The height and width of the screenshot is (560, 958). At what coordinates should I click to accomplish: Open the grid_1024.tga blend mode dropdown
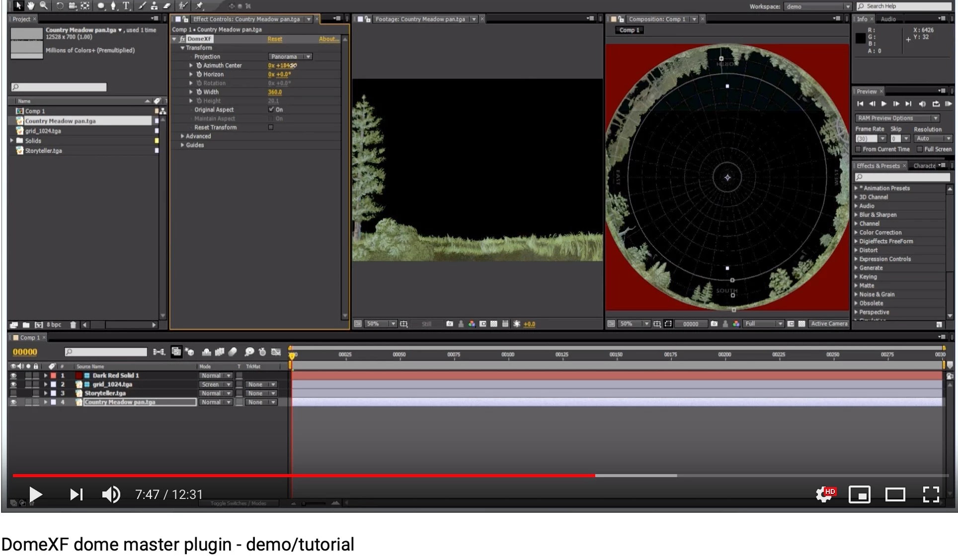click(216, 385)
